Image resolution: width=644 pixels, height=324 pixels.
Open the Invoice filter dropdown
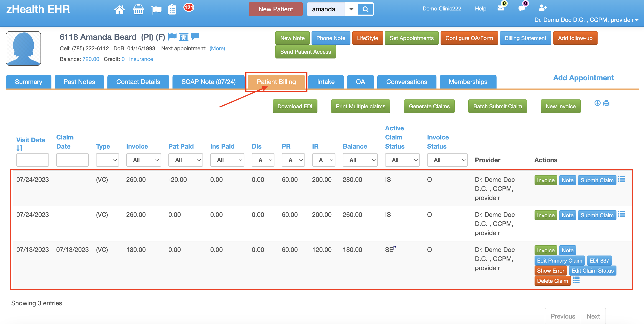[144, 160]
